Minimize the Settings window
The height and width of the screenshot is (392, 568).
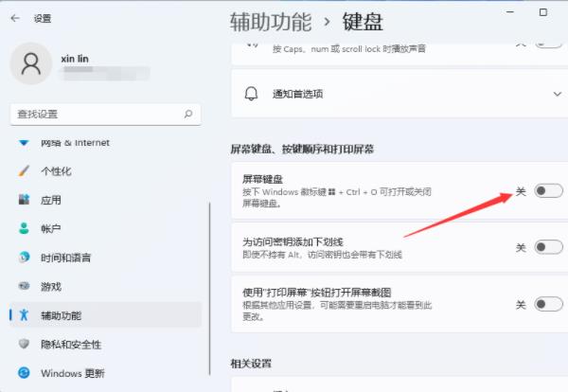pyautogui.click(x=510, y=12)
